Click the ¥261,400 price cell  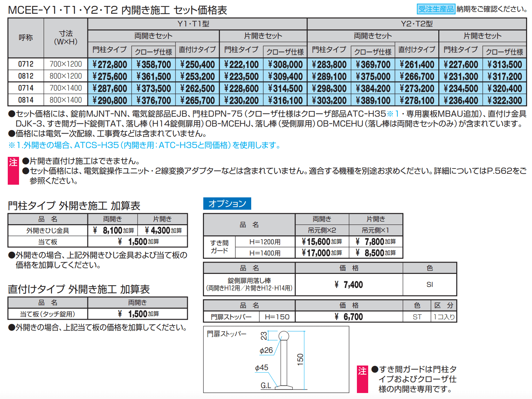417,65
